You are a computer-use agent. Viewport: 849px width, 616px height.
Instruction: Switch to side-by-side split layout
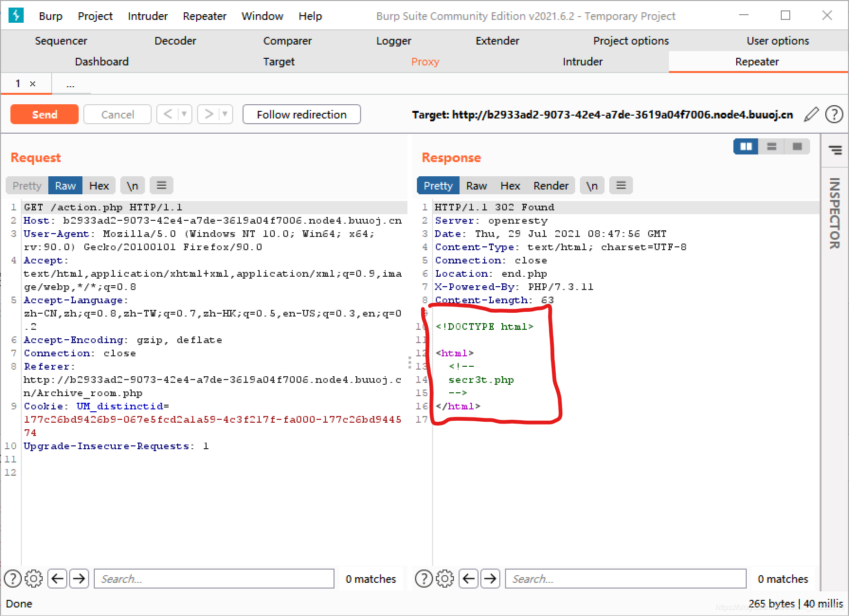point(746,146)
